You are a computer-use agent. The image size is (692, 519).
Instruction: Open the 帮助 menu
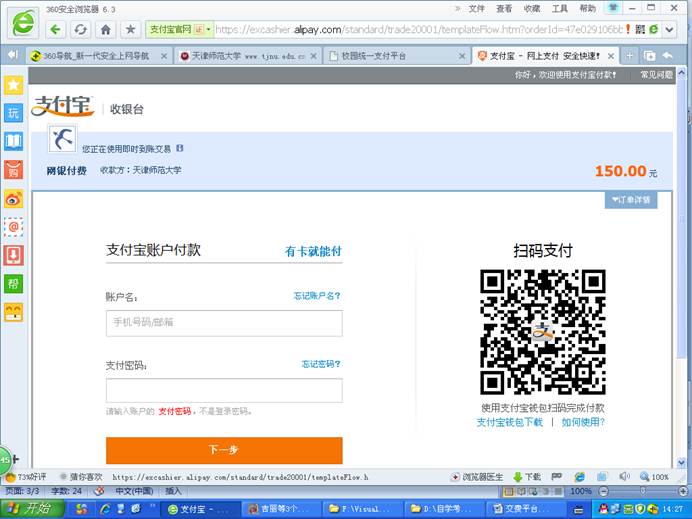[587, 9]
